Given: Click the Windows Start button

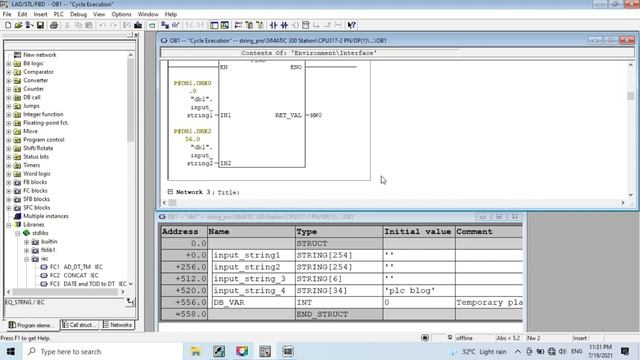Looking at the screenshot, I should [11, 351].
